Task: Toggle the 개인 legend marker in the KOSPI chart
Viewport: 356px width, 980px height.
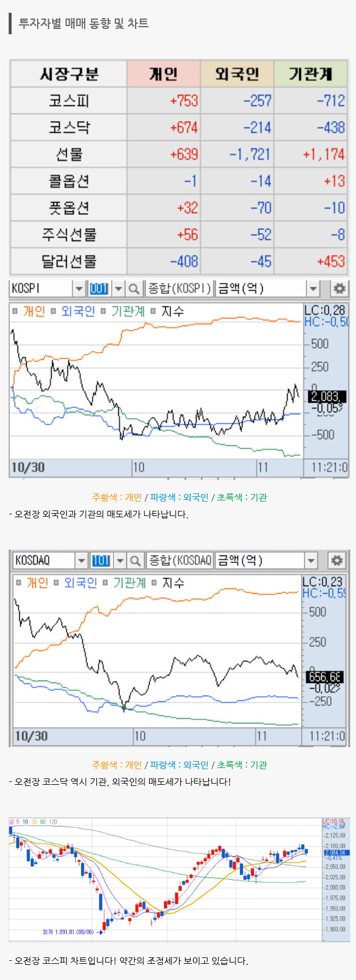Action: pos(15,311)
